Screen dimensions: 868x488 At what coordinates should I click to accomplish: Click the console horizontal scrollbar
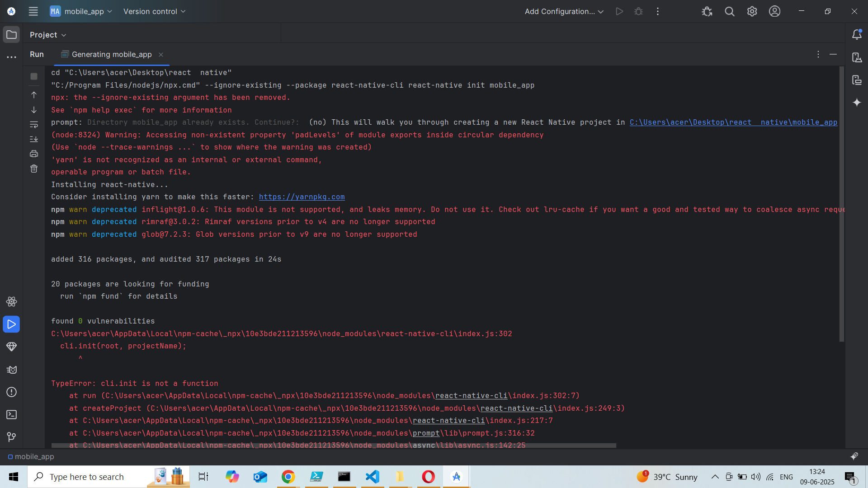334,446
